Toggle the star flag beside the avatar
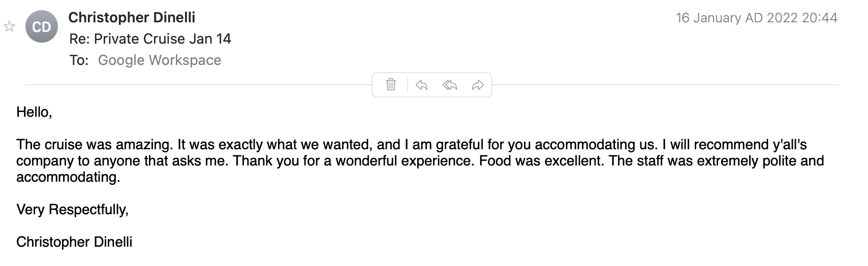The image size is (868, 266). tap(9, 26)
